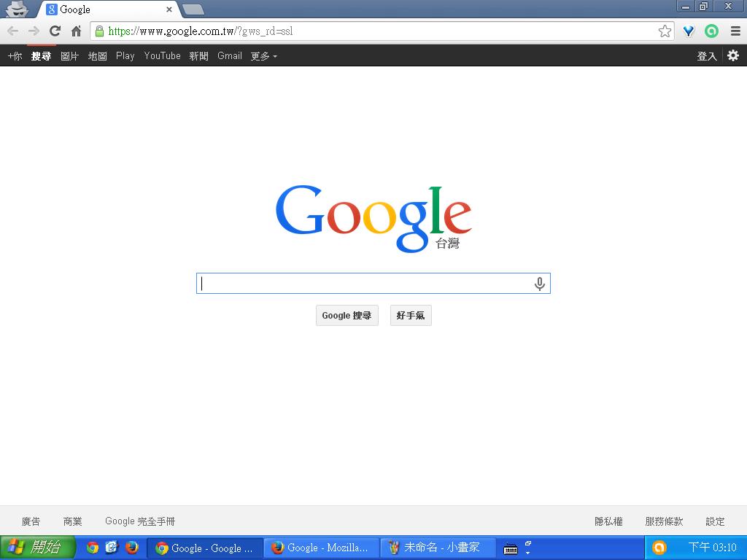Open the 隱私權 footer link
747x560 pixels.
point(608,521)
